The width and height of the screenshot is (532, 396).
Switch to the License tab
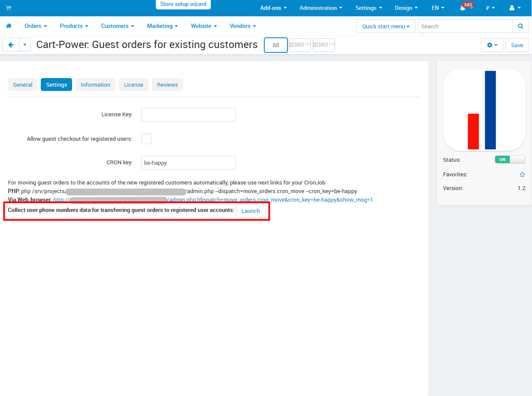(x=133, y=85)
